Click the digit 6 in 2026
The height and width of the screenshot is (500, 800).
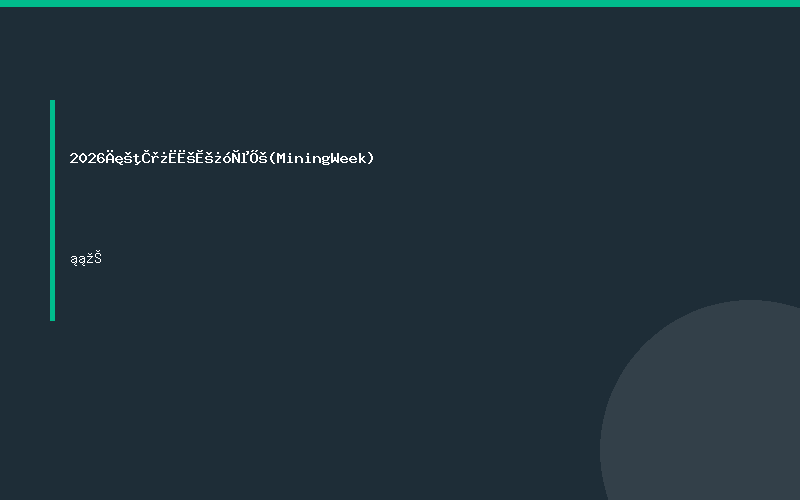pos(101,158)
